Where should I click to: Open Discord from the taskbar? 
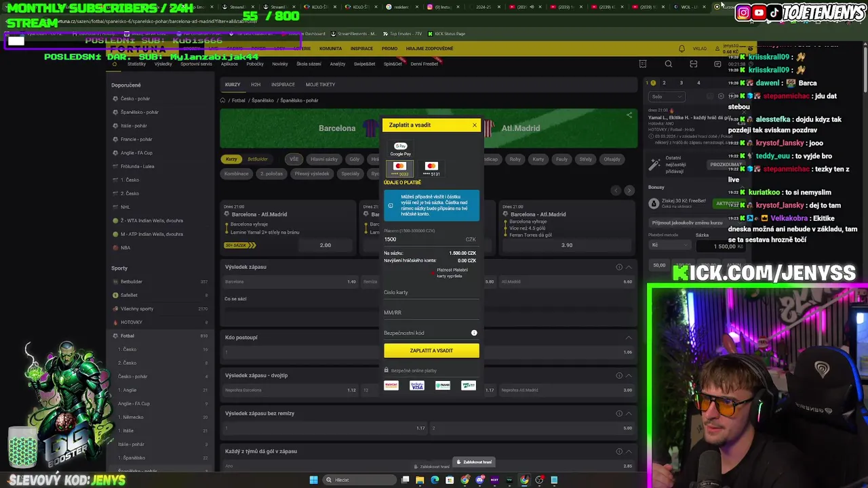[479, 480]
